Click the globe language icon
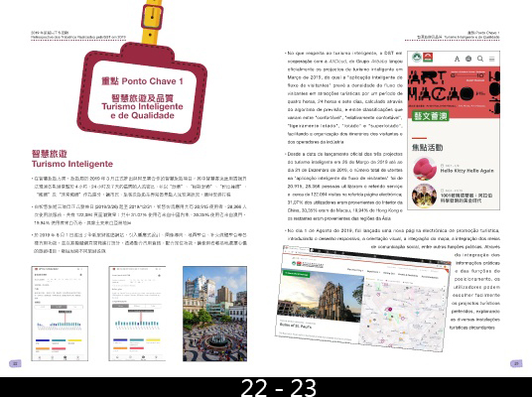Screen dimensions: 532x397 (x=468, y=59)
